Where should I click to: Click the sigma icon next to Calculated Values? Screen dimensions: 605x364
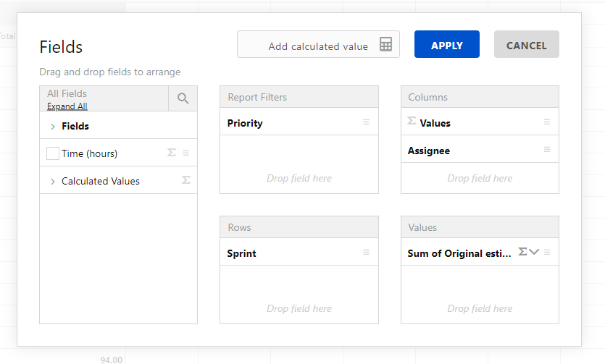click(x=185, y=180)
